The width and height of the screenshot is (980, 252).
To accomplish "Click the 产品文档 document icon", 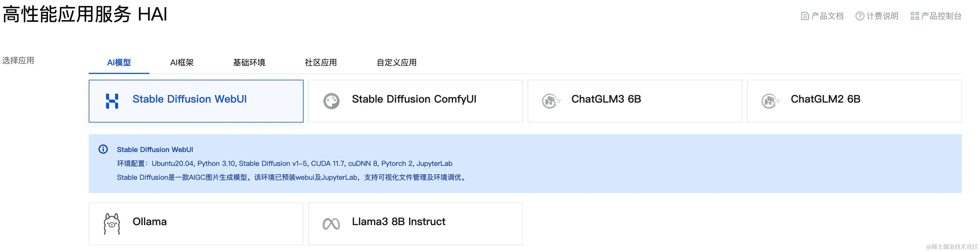I will 805,16.
